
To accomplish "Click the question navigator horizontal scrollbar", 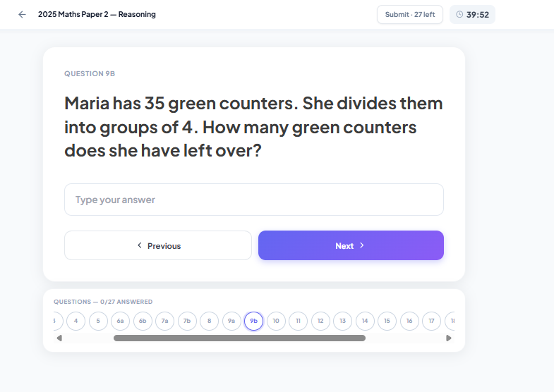I will pos(239,338).
